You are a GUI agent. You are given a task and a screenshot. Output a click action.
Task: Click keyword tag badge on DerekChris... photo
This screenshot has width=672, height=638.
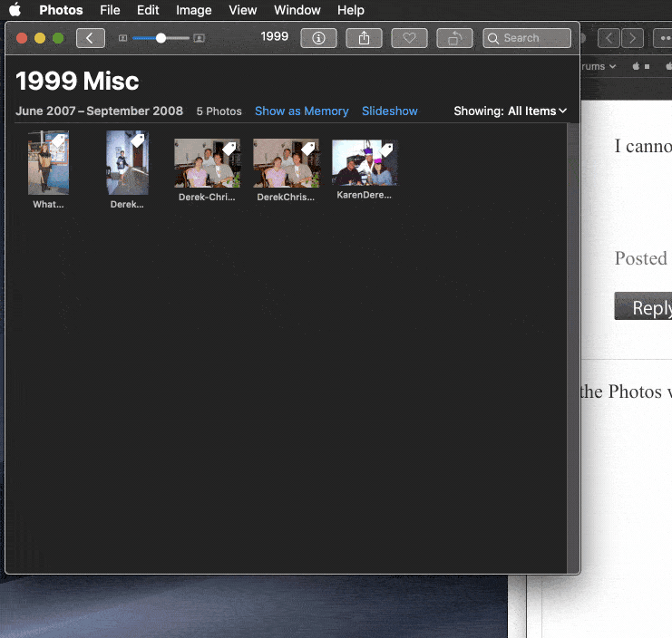(x=308, y=148)
